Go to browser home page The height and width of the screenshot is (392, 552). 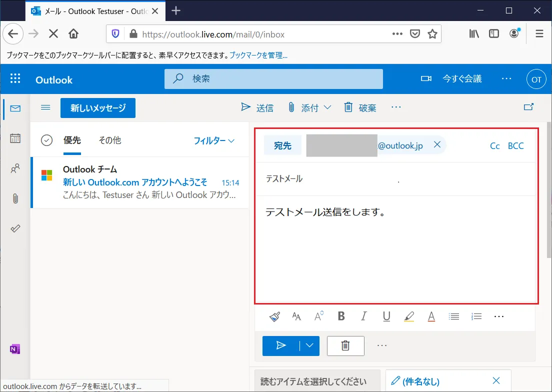[x=73, y=34]
